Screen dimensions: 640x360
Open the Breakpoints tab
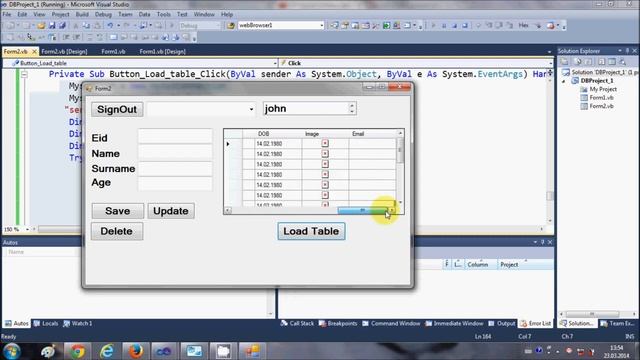coord(338,323)
